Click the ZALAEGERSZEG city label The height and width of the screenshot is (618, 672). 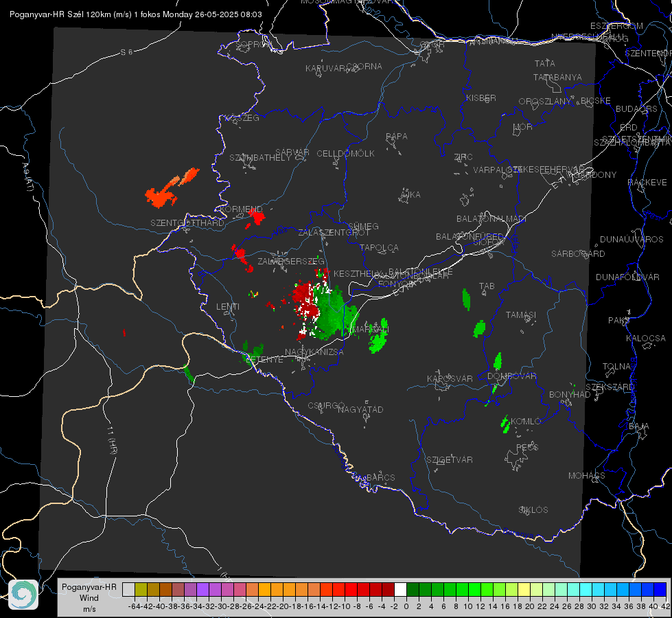tap(291, 261)
